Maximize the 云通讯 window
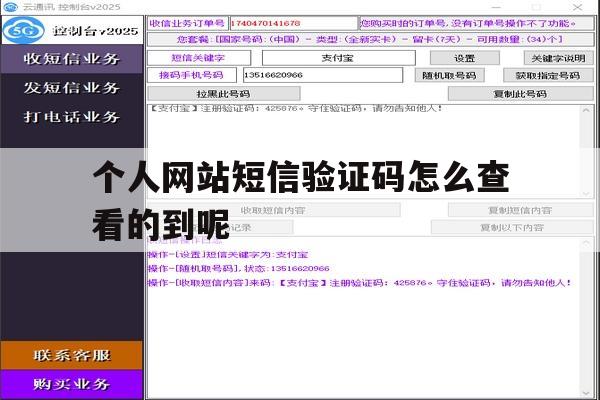600x400 pixels. [x=536, y=7]
